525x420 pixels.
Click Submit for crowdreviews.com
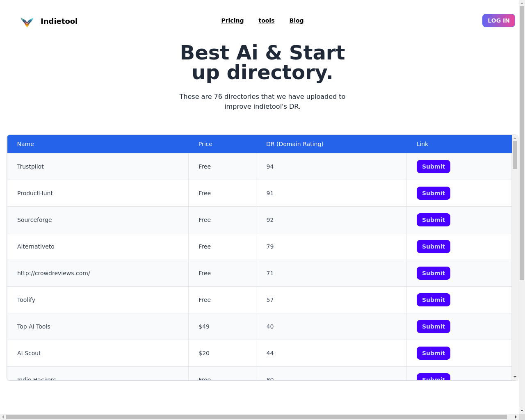tap(434, 273)
